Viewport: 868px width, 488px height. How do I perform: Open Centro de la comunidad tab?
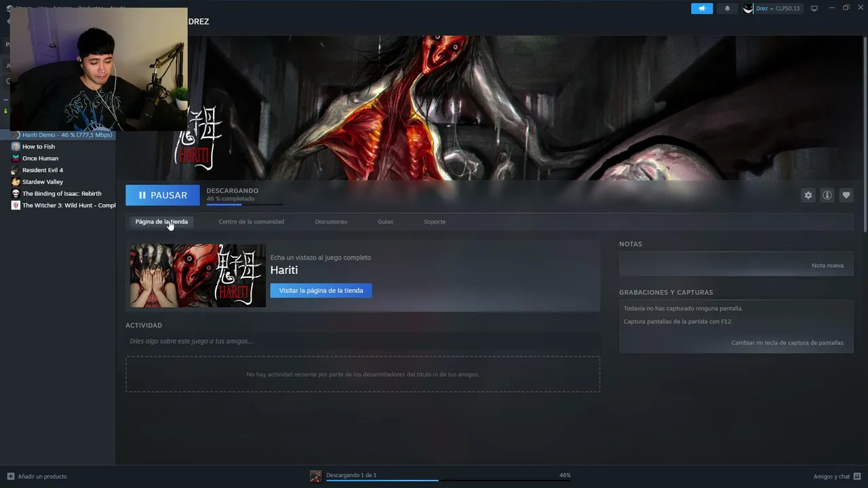pos(251,222)
